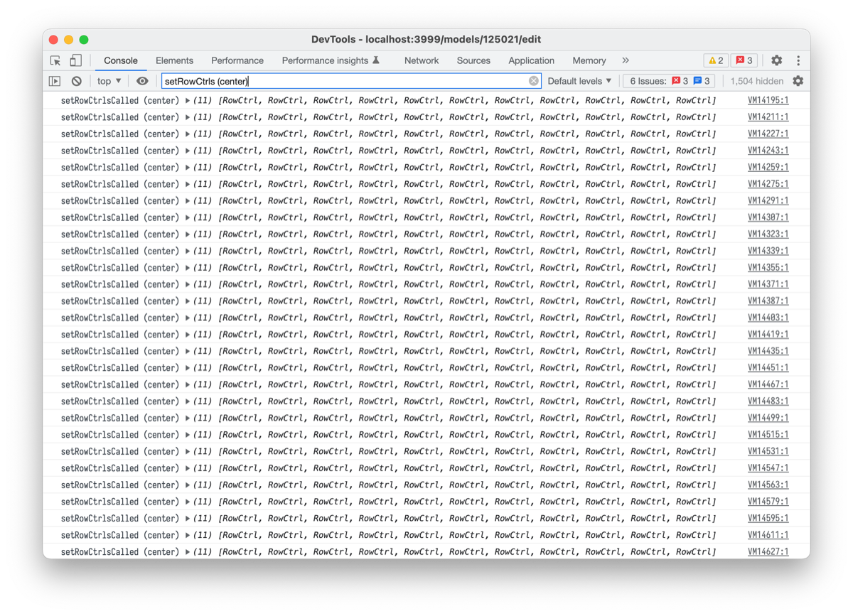Screen dimensions: 853x616
Task: Open source link VM14323:1
Action: pyautogui.click(x=768, y=234)
